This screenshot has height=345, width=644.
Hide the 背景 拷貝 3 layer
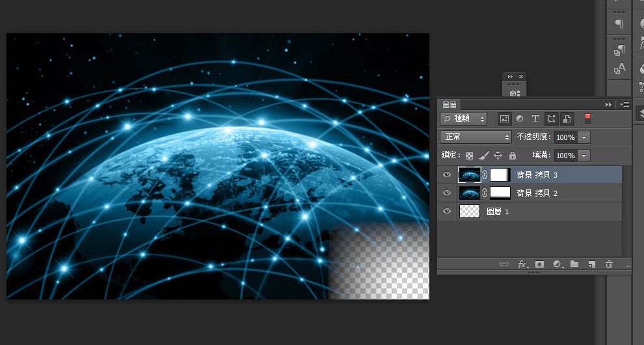pyautogui.click(x=447, y=174)
